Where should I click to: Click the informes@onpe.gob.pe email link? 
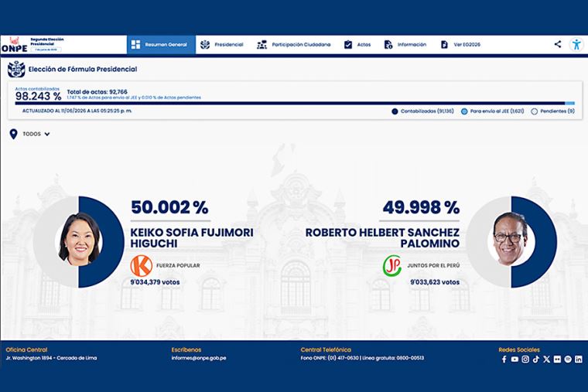coord(199,358)
